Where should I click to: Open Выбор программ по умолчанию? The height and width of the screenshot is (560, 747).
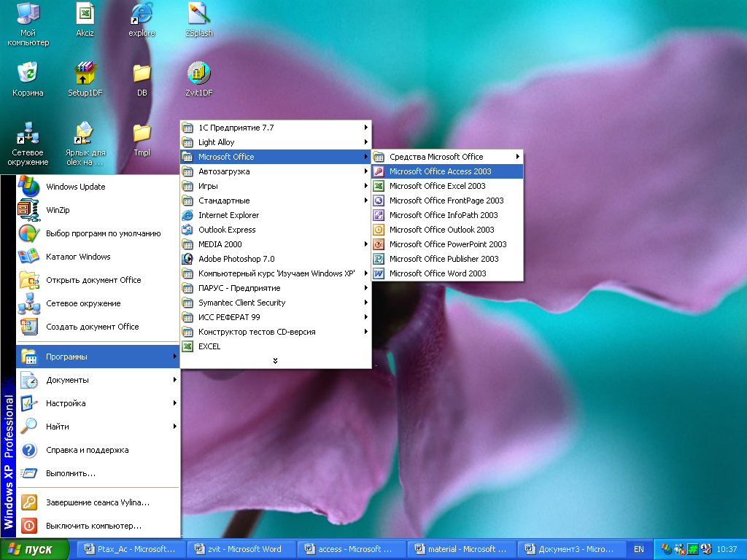[x=98, y=233]
